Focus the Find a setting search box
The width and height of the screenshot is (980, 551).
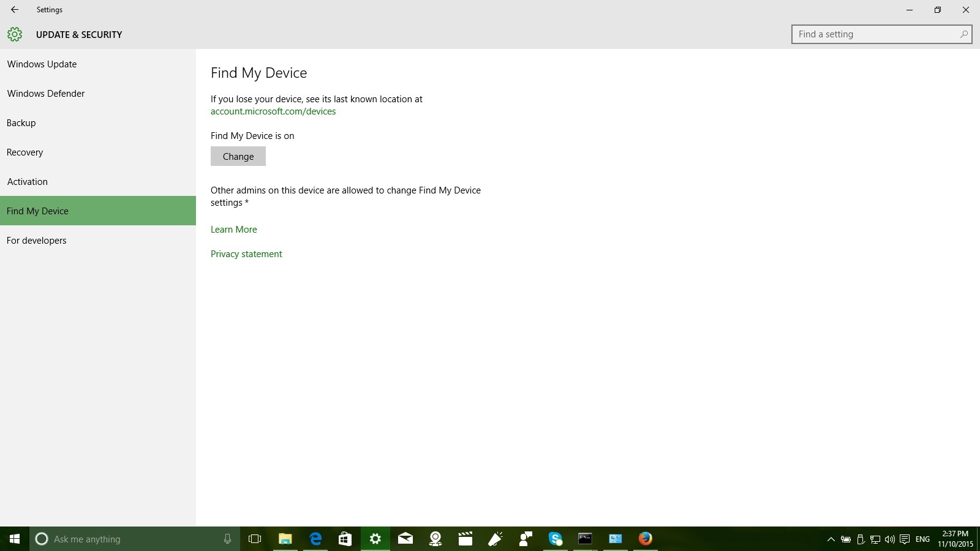coord(881,34)
